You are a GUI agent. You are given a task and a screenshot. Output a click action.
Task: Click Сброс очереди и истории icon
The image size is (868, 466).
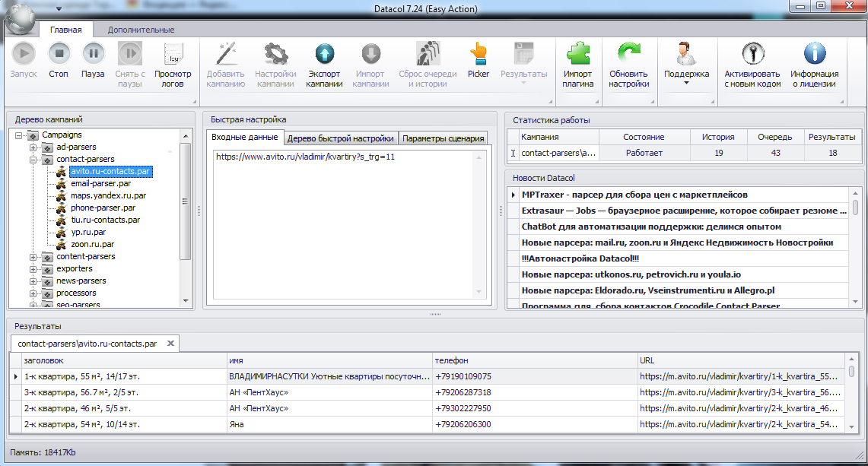pyautogui.click(x=428, y=54)
